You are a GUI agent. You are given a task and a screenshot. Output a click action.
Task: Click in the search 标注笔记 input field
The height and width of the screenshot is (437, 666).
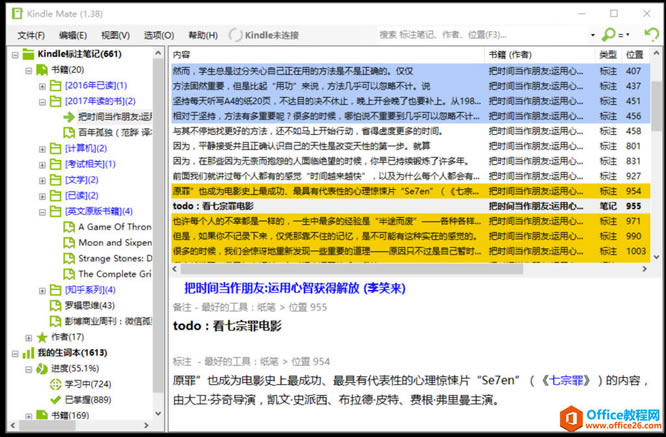(482, 35)
